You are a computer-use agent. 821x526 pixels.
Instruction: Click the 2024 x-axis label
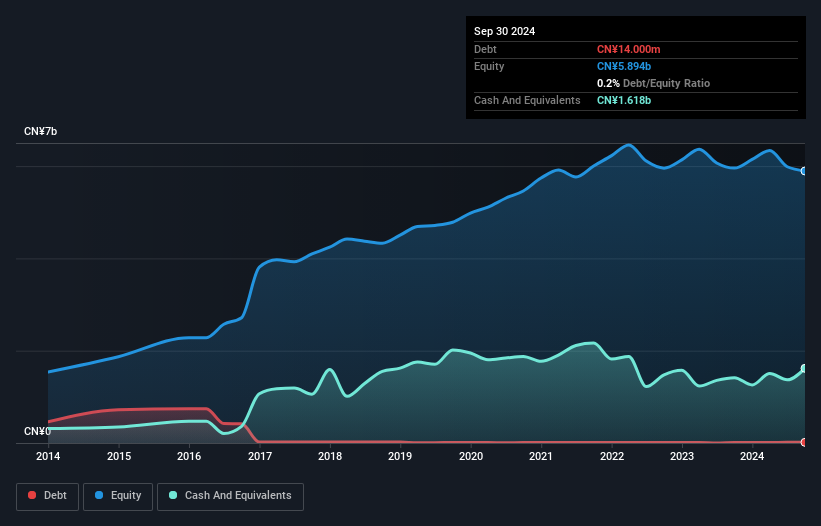752,456
